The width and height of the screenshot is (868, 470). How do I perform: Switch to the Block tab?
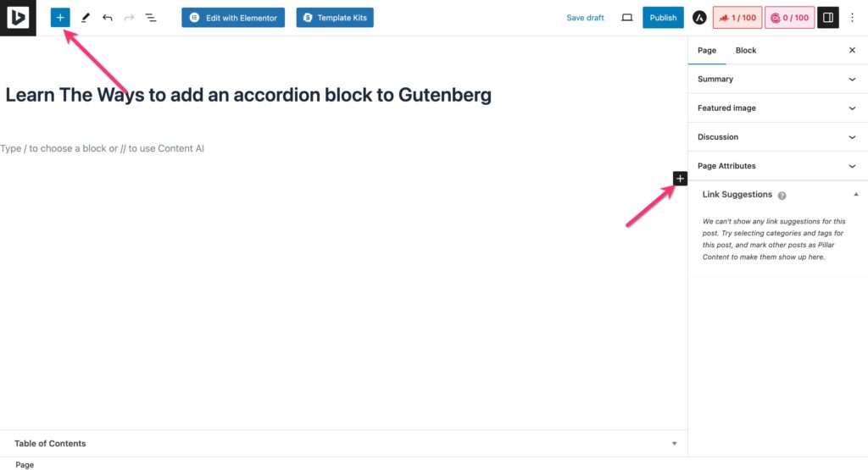tap(746, 51)
